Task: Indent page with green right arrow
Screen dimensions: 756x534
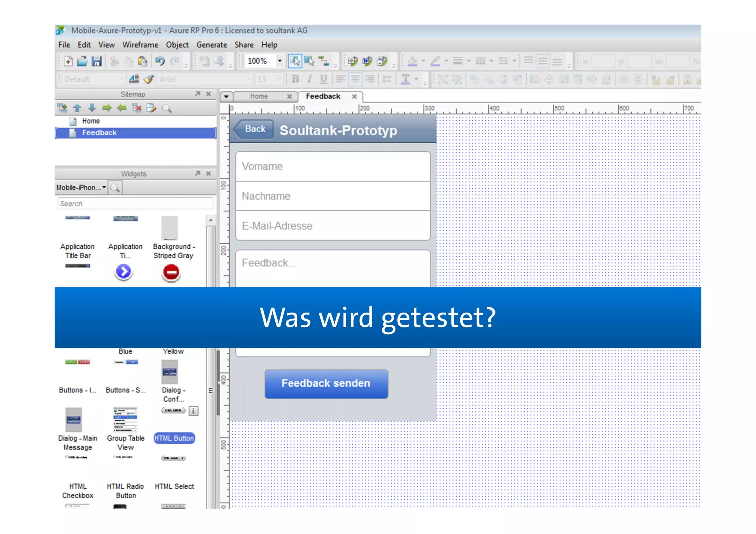Action: 107,108
